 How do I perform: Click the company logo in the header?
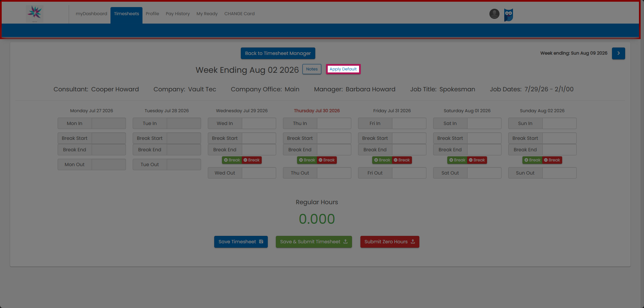tap(35, 14)
